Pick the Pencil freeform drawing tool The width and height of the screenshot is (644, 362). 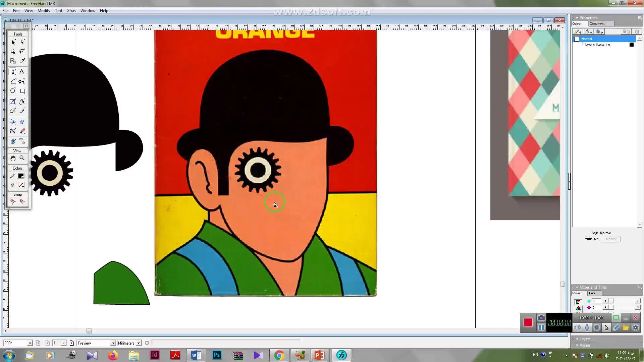(22, 81)
